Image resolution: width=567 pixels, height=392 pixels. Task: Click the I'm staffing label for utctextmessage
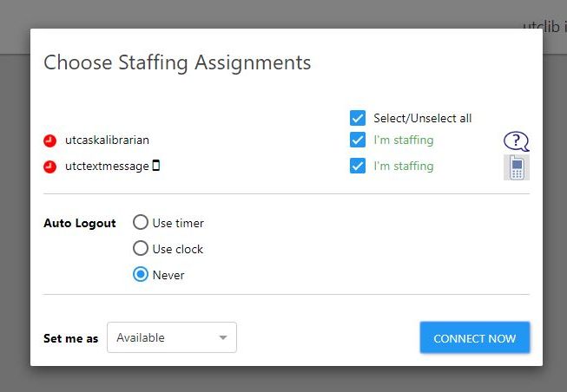click(403, 166)
